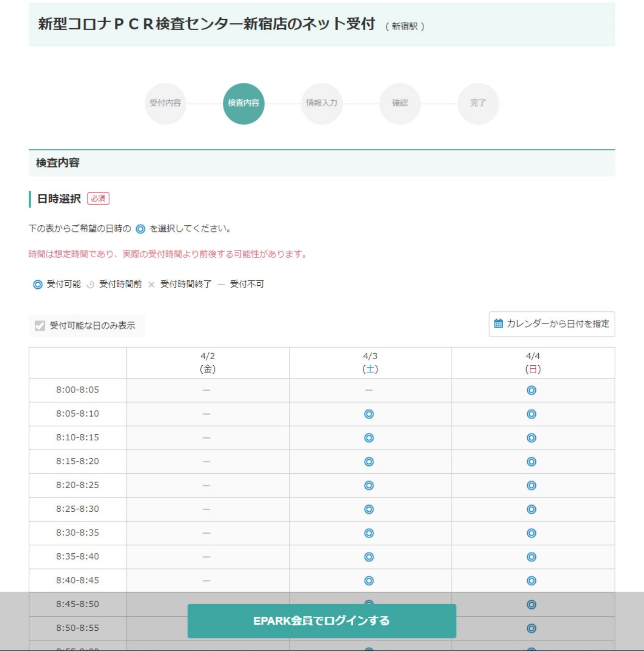Screen dimensions: 644x651
Task: Click the 完了 step circle
Action: pos(478,103)
